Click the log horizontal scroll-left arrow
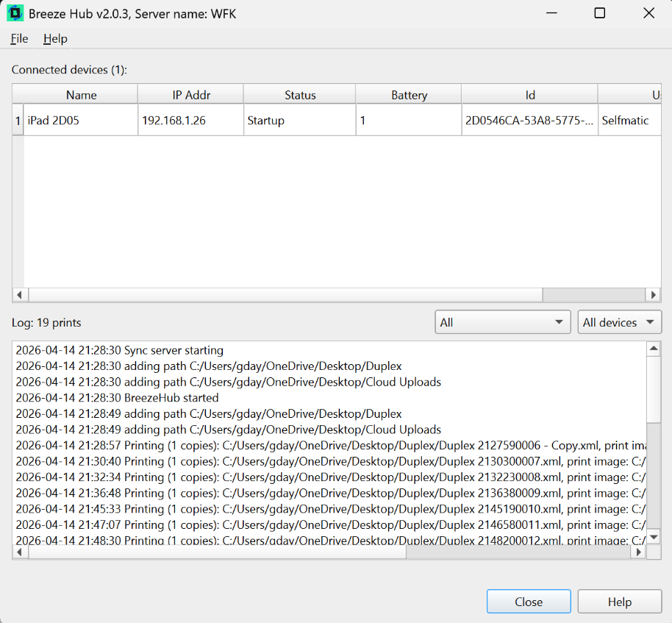Viewport: 672px width, 623px height. coord(19,552)
